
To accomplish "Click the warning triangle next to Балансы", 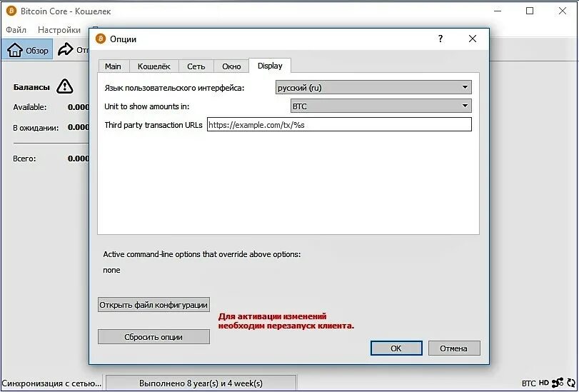I will tap(65, 86).
